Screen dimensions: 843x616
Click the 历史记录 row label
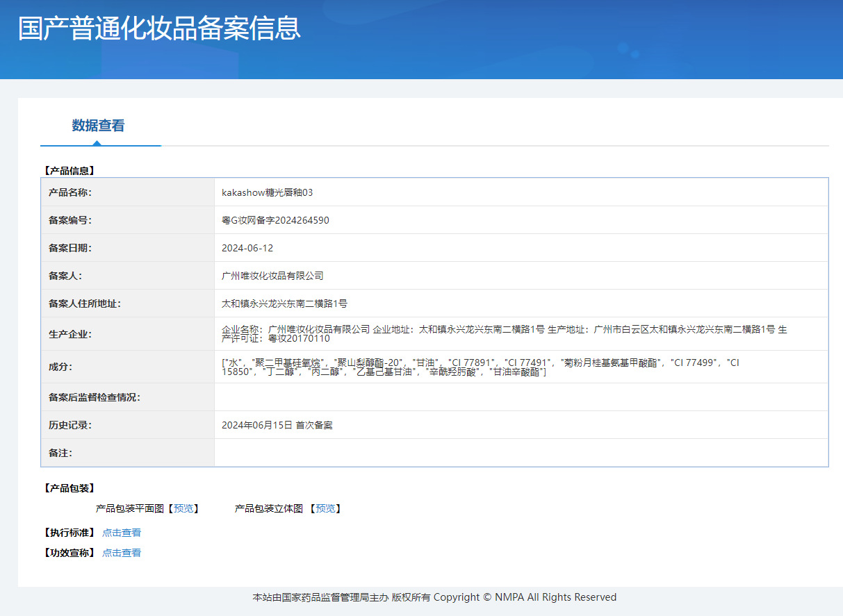tap(69, 425)
